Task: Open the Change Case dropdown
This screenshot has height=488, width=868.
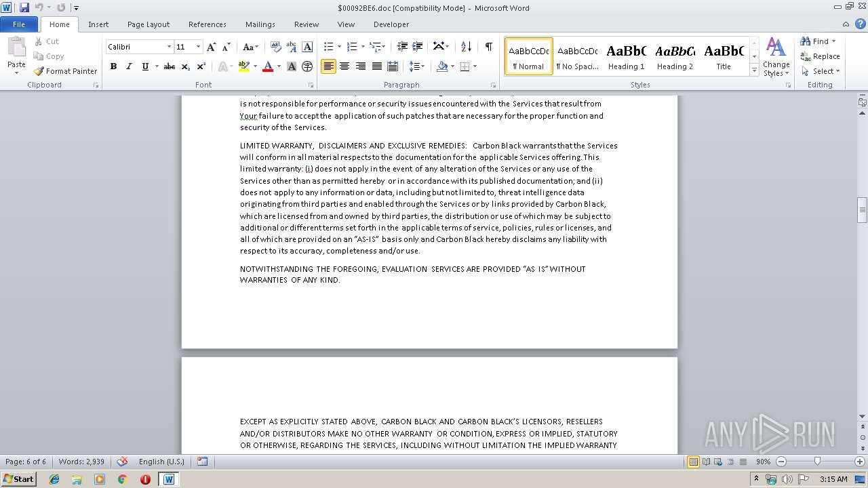Action: 250,47
